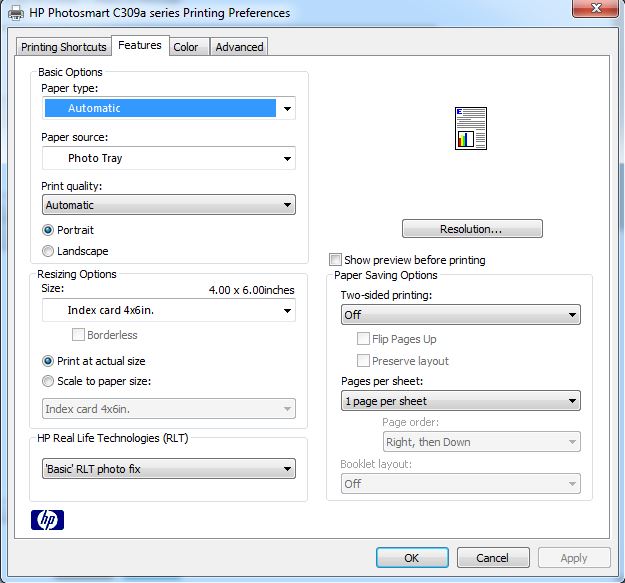
Task: Expand the Paper source Photo Tray dropdown
Action: (169, 158)
